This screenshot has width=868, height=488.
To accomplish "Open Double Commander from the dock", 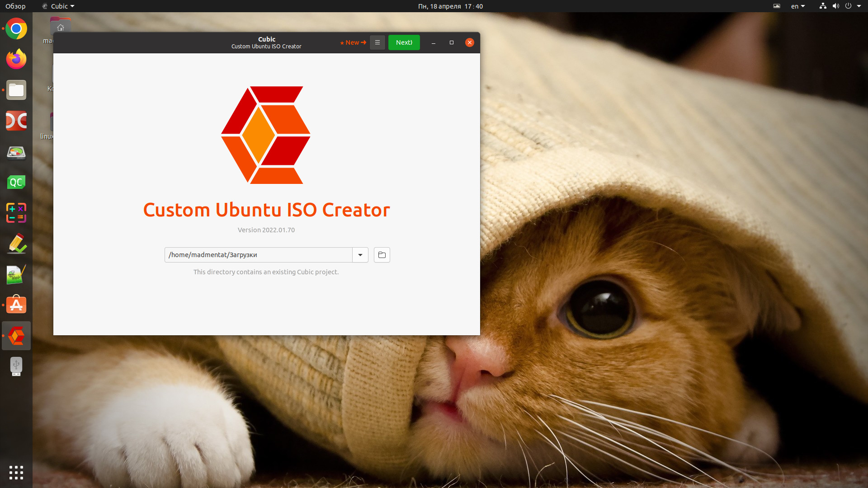I will (16, 121).
